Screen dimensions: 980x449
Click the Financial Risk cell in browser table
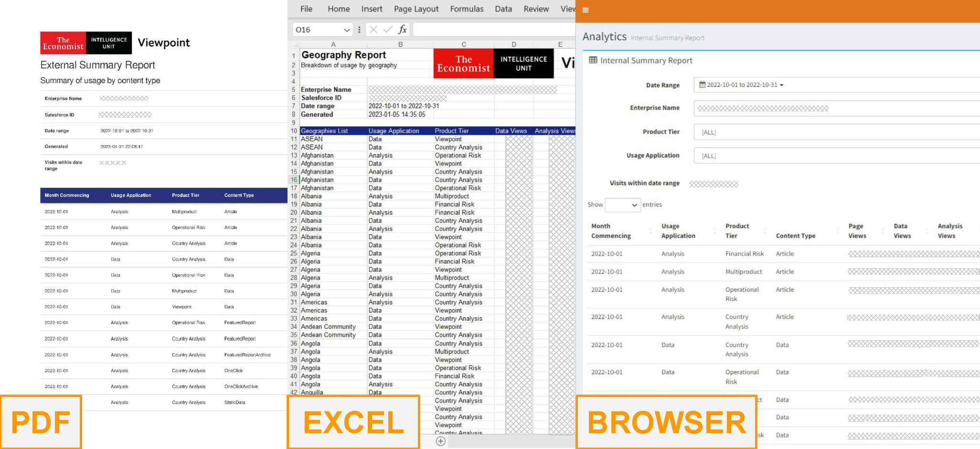pyautogui.click(x=745, y=254)
